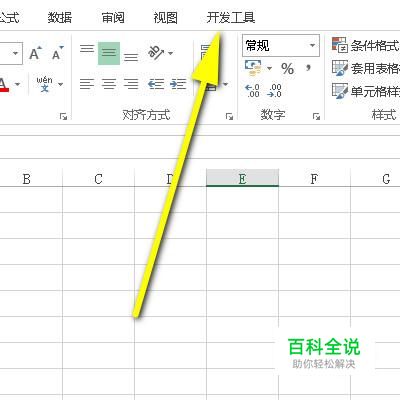The width and height of the screenshot is (400, 400).
Task: Decrease indent
Action: (156, 84)
